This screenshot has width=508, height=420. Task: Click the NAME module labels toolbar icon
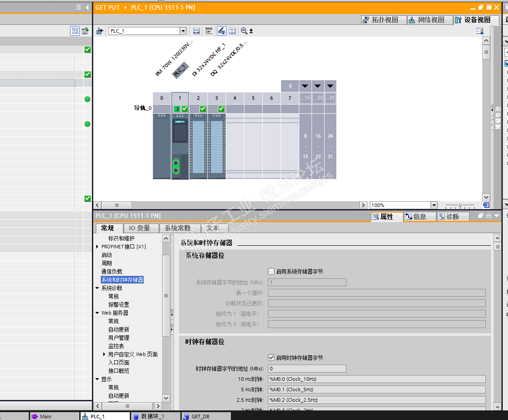pyautogui.click(x=209, y=31)
